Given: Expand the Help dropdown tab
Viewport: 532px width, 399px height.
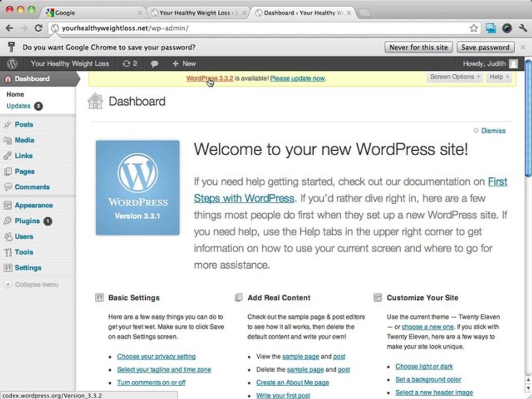Looking at the screenshot, I should pos(499,77).
